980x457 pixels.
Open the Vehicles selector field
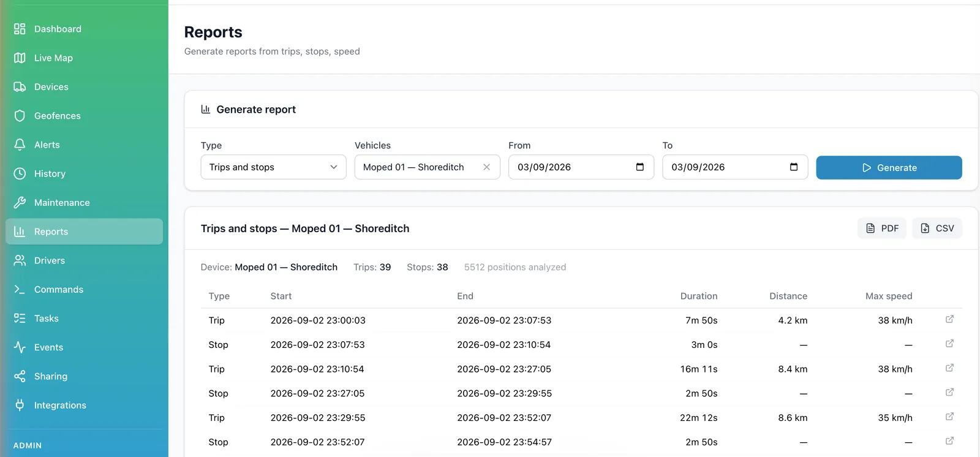pos(428,167)
